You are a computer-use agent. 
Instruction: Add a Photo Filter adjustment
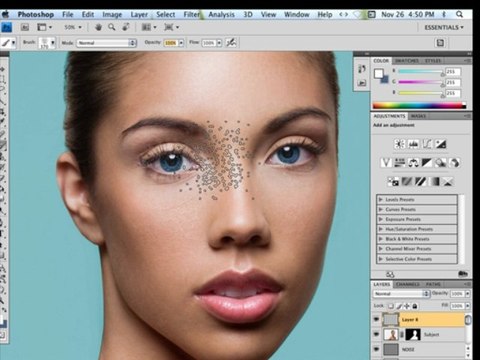pyautogui.click(x=441, y=163)
